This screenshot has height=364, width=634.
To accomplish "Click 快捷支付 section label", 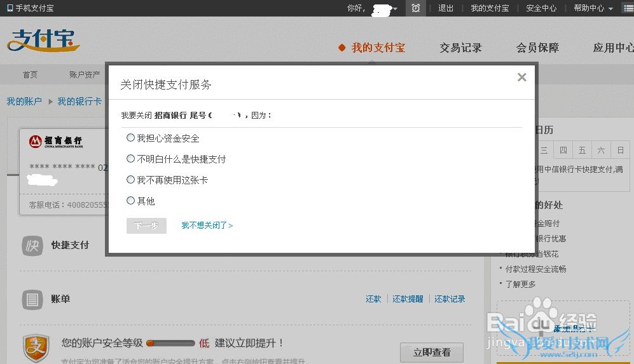I will [70, 245].
